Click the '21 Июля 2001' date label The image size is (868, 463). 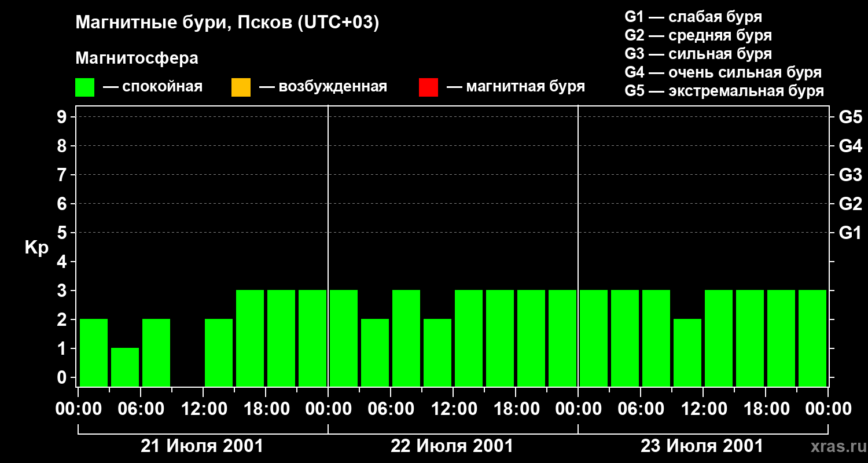point(203,446)
